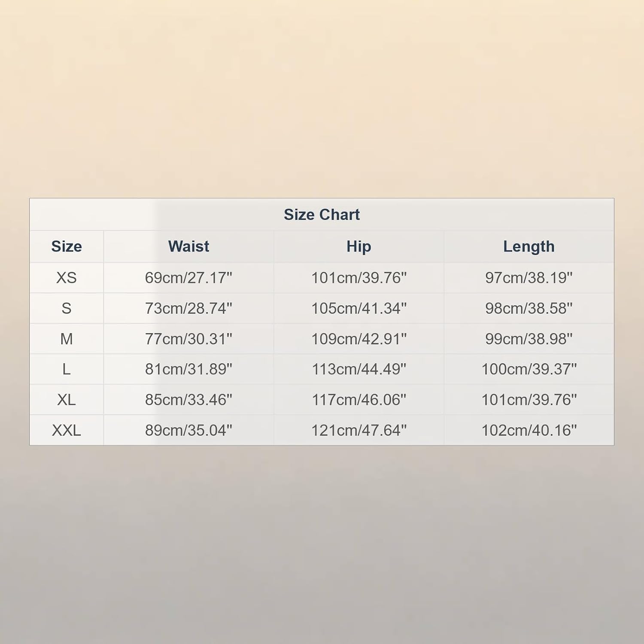Viewport: 644px width, 644px height.
Task: Select waist value 89cm/35.04"
Action: tap(188, 430)
